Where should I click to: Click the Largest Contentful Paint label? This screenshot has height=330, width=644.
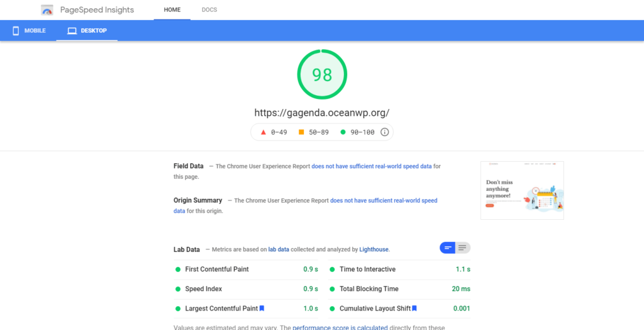[x=221, y=309]
